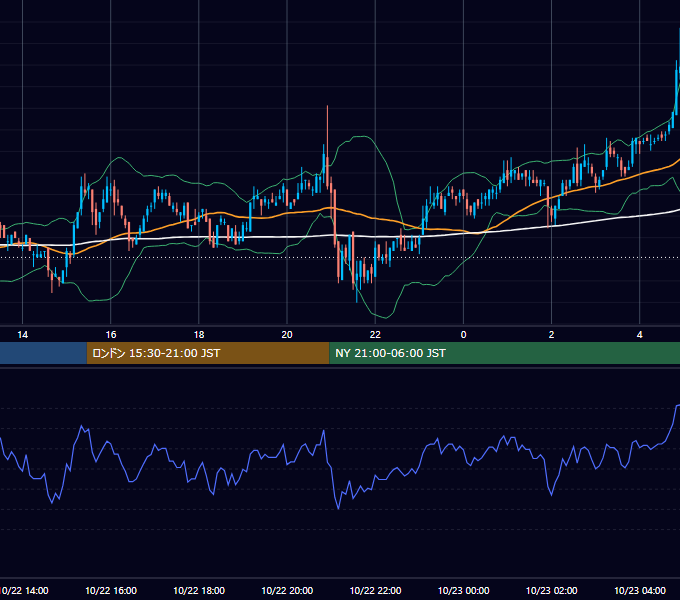
Task: Click hour label 16 on price axis
Action: pyautogui.click(x=111, y=335)
